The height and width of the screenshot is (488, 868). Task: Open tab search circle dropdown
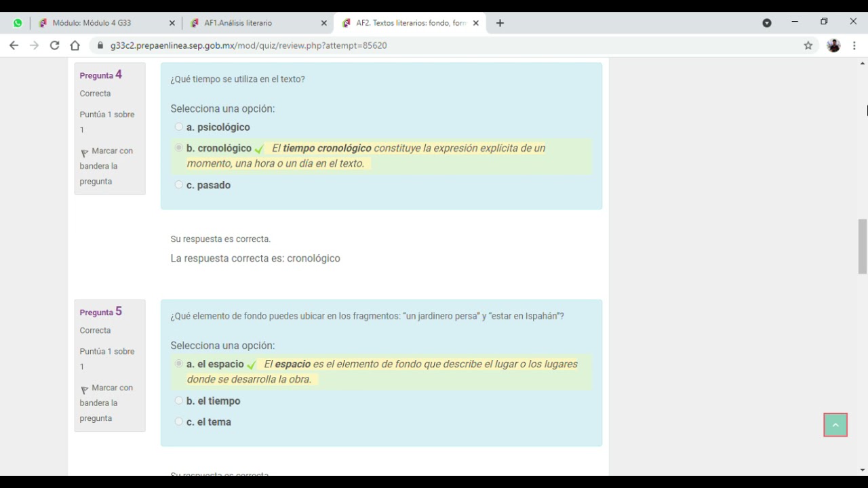pos(767,22)
